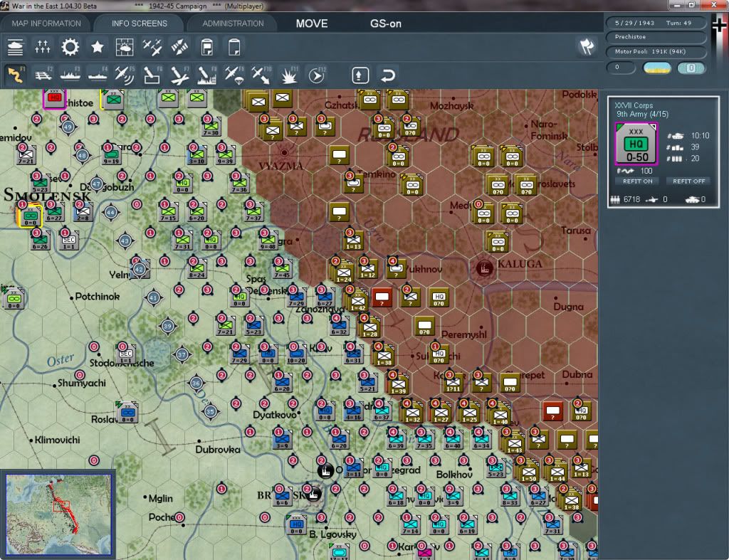Click the men count 6718 readout
The width and height of the screenshot is (729, 560).
tap(631, 199)
